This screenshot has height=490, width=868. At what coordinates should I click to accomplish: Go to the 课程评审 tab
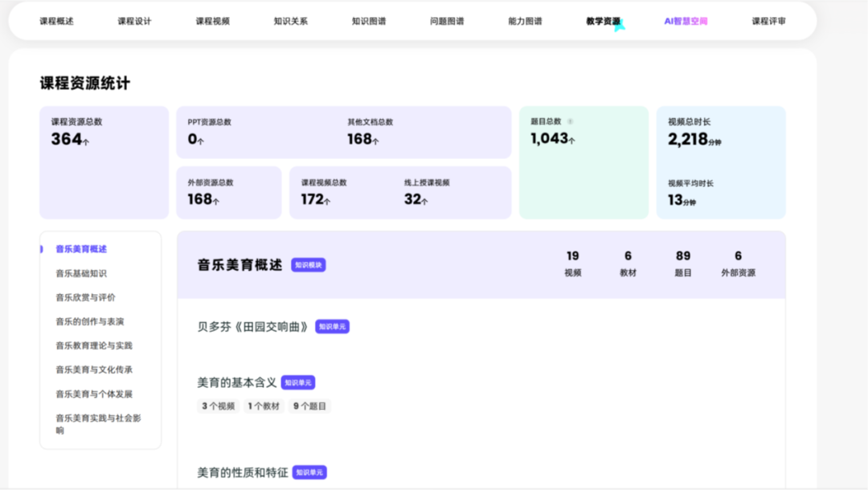(768, 22)
